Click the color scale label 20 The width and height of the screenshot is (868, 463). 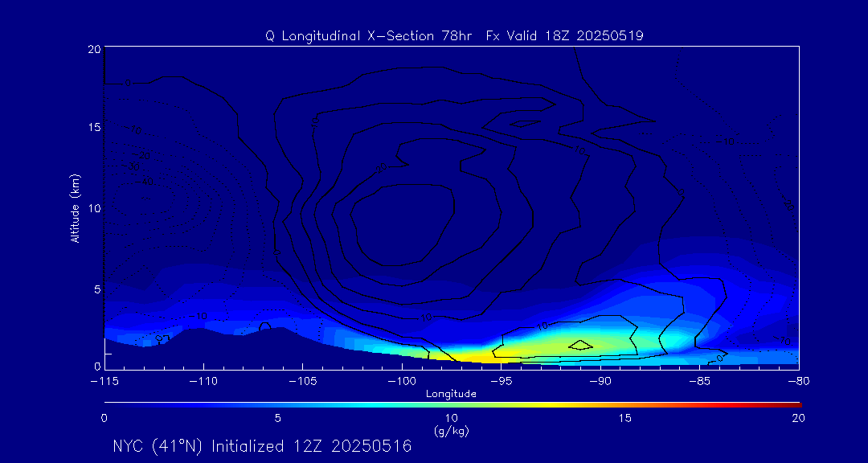[799, 419]
